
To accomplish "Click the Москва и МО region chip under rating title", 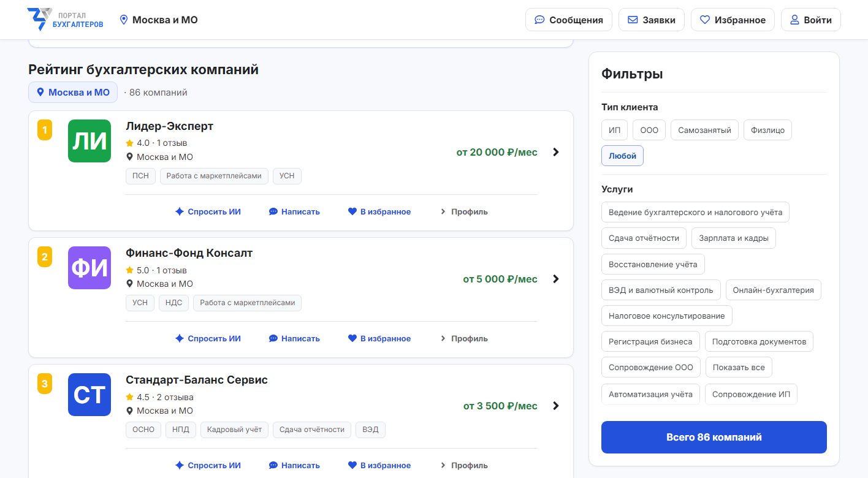I will (73, 93).
